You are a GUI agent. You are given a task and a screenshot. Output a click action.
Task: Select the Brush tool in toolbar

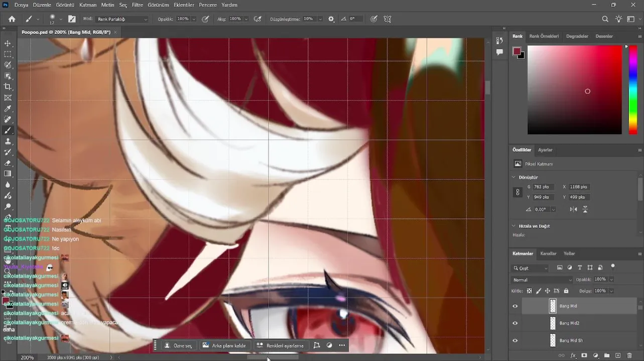click(x=8, y=130)
